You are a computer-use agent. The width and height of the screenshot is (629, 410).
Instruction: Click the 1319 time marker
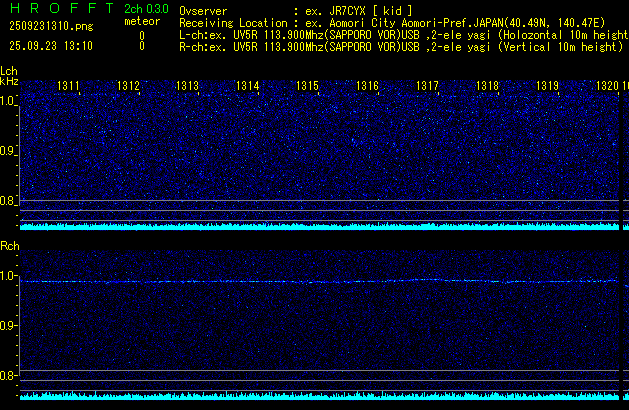pos(547,87)
